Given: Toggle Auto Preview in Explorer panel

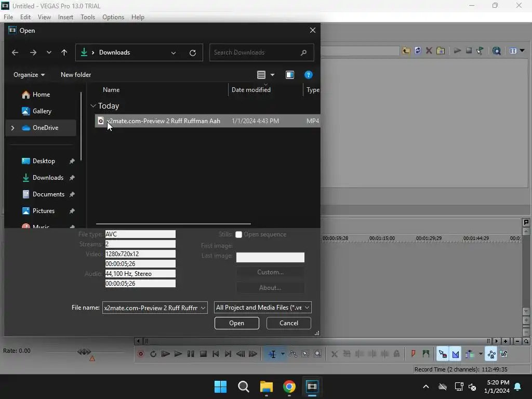Looking at the screenshot, I should [480, 51].
